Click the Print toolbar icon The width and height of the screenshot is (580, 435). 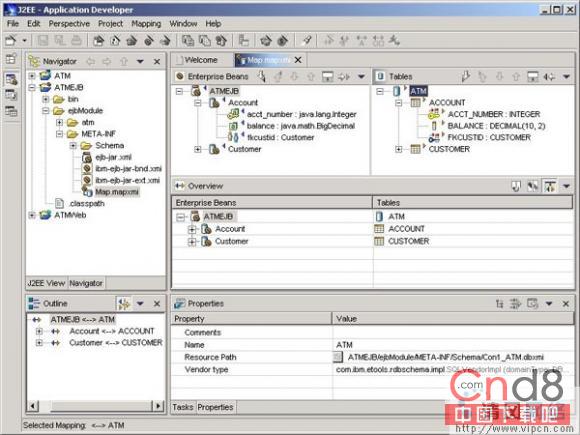[x=76, y=40]
